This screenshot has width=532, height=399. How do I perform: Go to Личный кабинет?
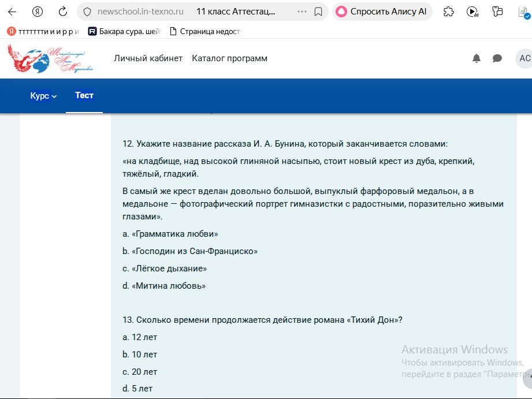pos(148,58)
